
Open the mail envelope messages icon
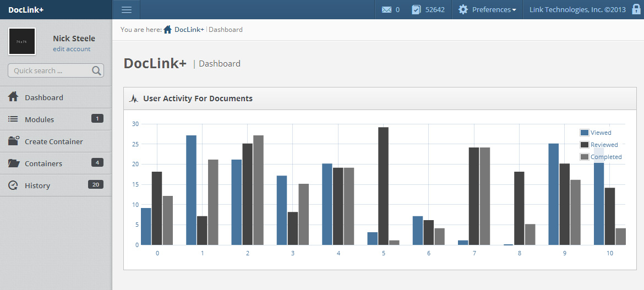386,9
